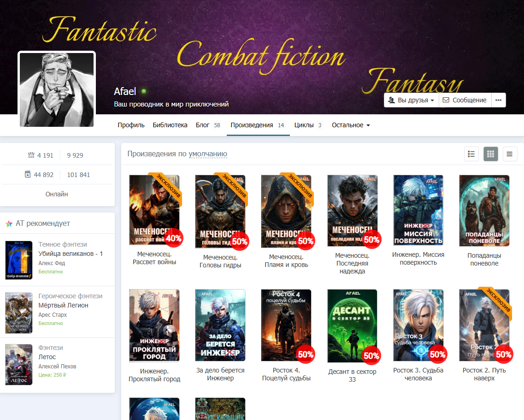The image size is (524, 420).
Task: Open Инженер. Миссия поверхность cover
Action: (418, 210)
